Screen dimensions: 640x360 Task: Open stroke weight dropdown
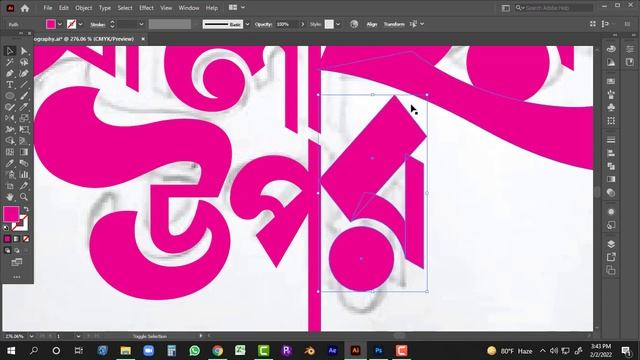pyautogui.click(x=141, y=24)
